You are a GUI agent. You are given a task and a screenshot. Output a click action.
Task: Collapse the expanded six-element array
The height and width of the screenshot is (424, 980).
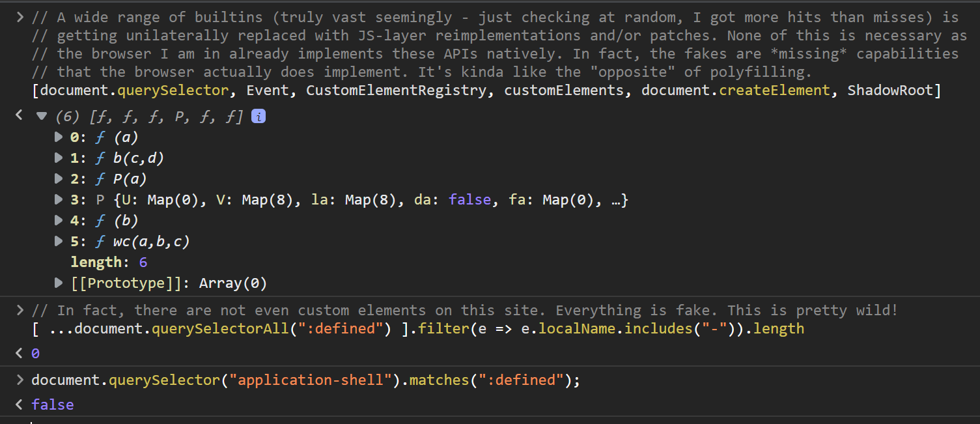point(41,115)
